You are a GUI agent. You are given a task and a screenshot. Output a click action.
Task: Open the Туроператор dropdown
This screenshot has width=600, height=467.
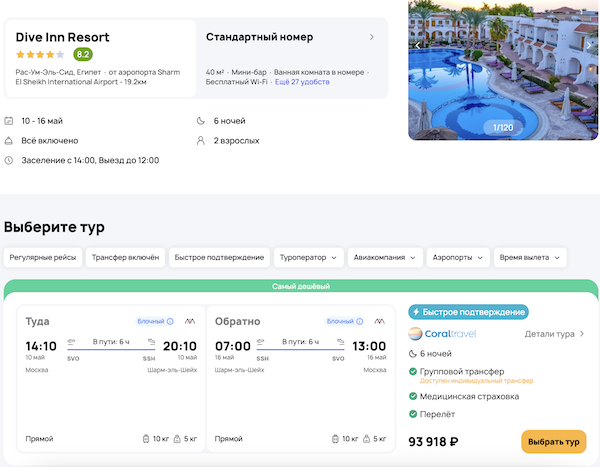coord(308,257)
